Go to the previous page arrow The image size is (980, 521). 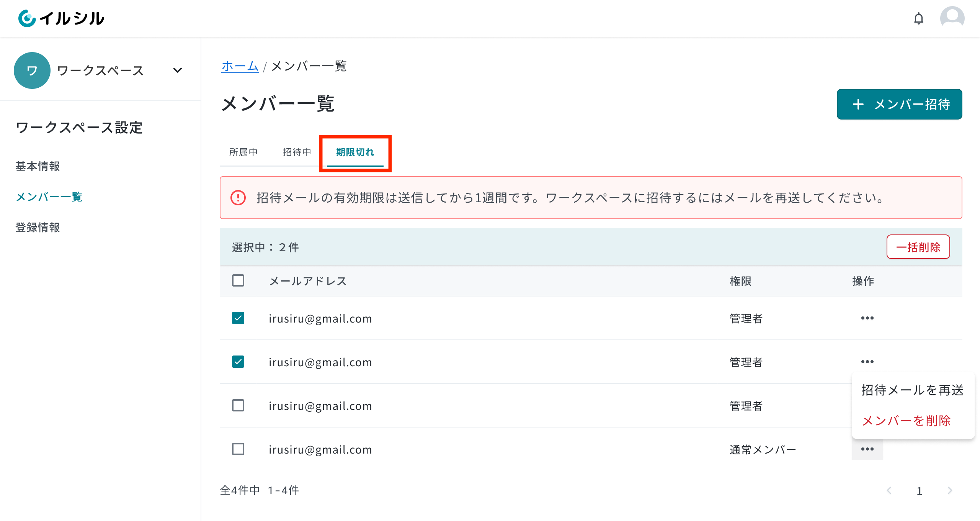[889, 490]
